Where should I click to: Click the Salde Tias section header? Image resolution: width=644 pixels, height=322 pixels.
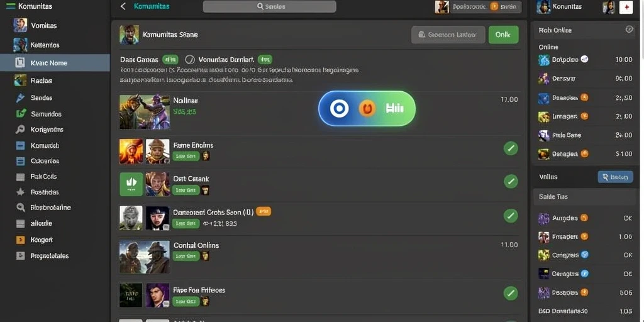click(x=586, y=197)
